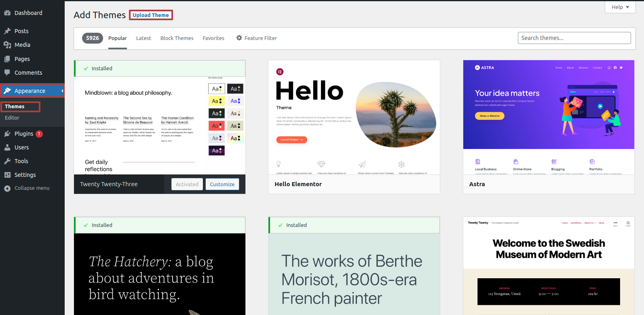644x315 pixels.
Task: Open the Favorites tab
Action: coord(213,38)
